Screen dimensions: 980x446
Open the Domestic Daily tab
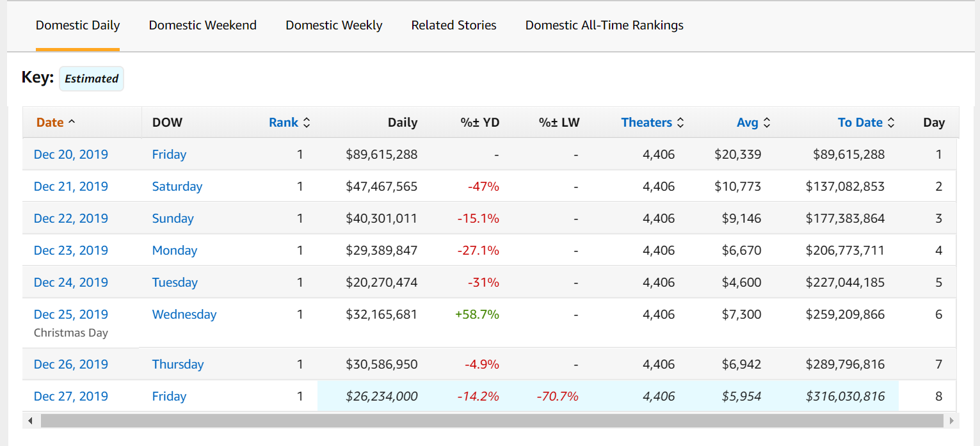click(77, 26)
